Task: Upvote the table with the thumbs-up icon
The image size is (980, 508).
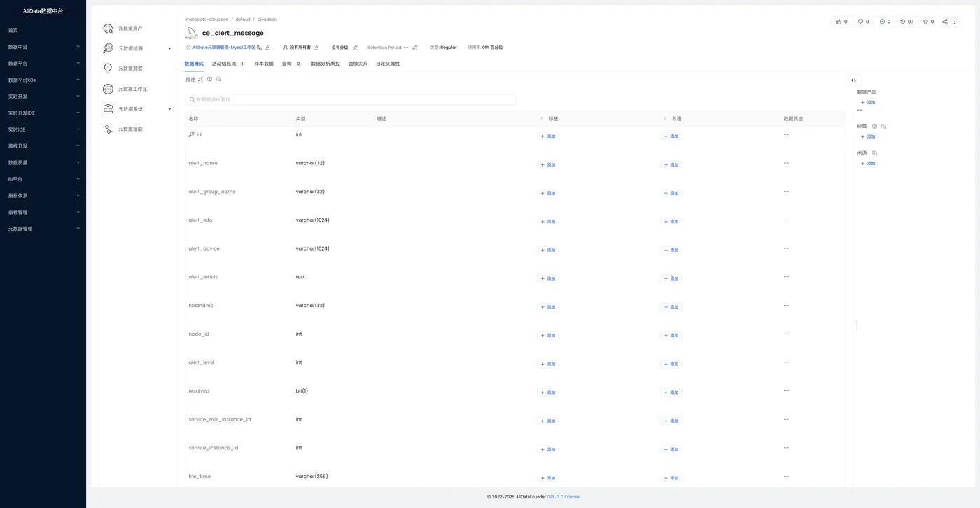Action: coord(841,22)
